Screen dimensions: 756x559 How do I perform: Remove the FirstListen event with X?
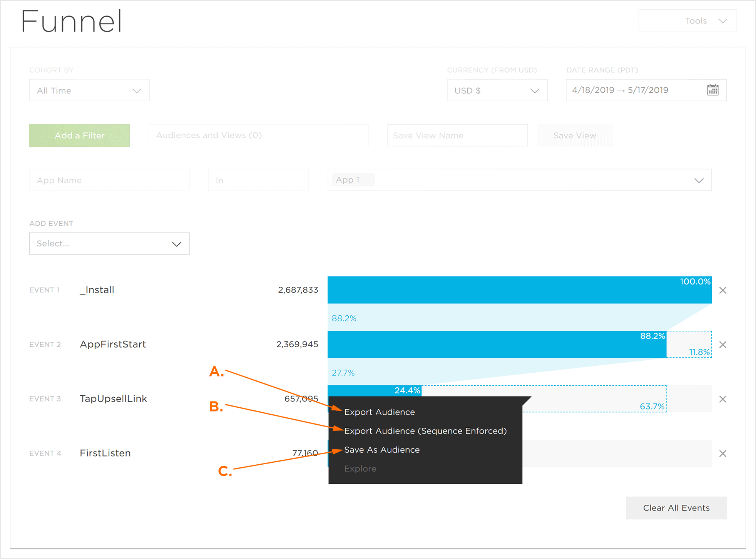tap(723, 454)
